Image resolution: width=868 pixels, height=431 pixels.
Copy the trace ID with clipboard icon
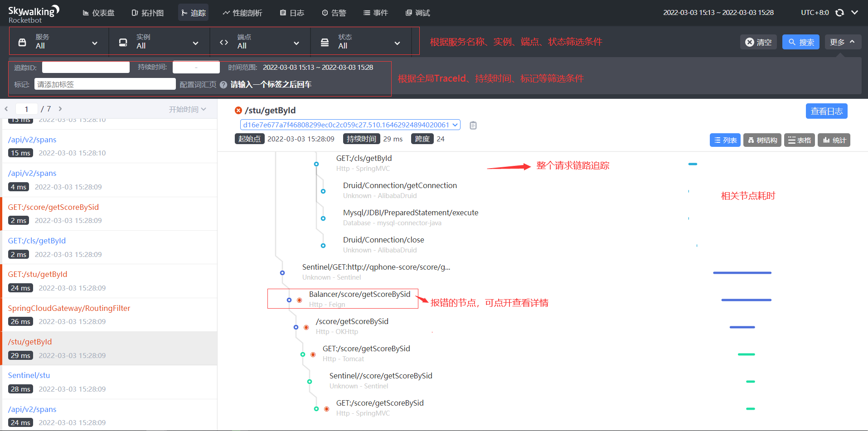point(473,125)
